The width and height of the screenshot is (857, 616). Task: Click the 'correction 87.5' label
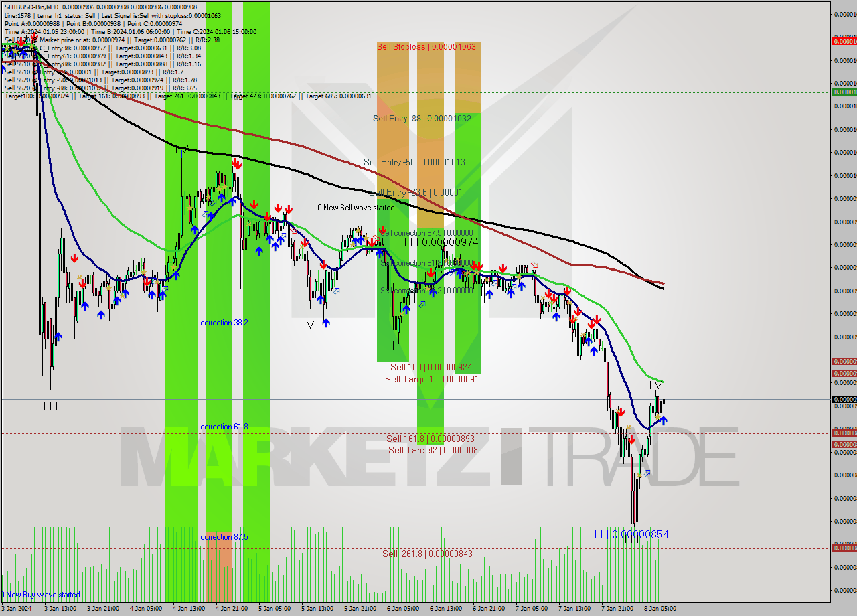[224, 537]
